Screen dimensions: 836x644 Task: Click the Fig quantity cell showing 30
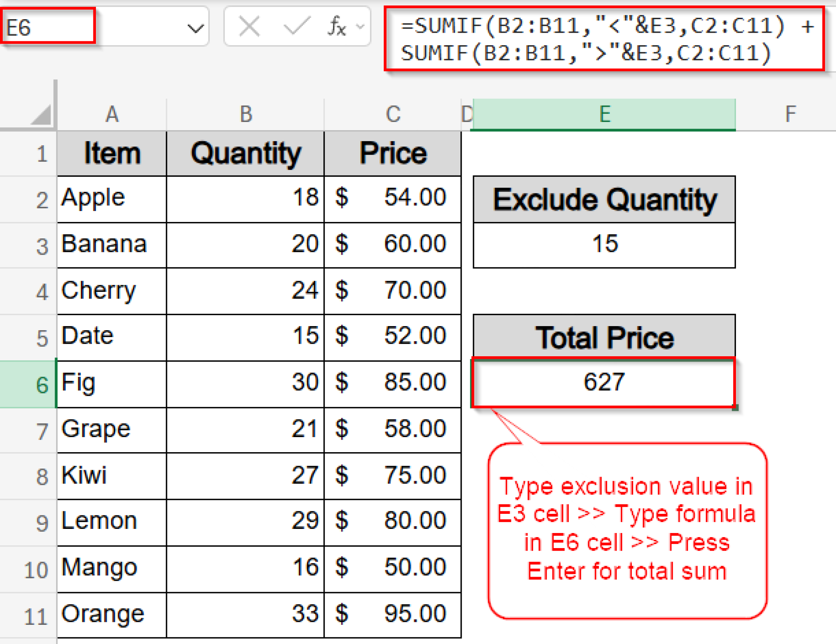pyautogui.click(x=245, y=383)
